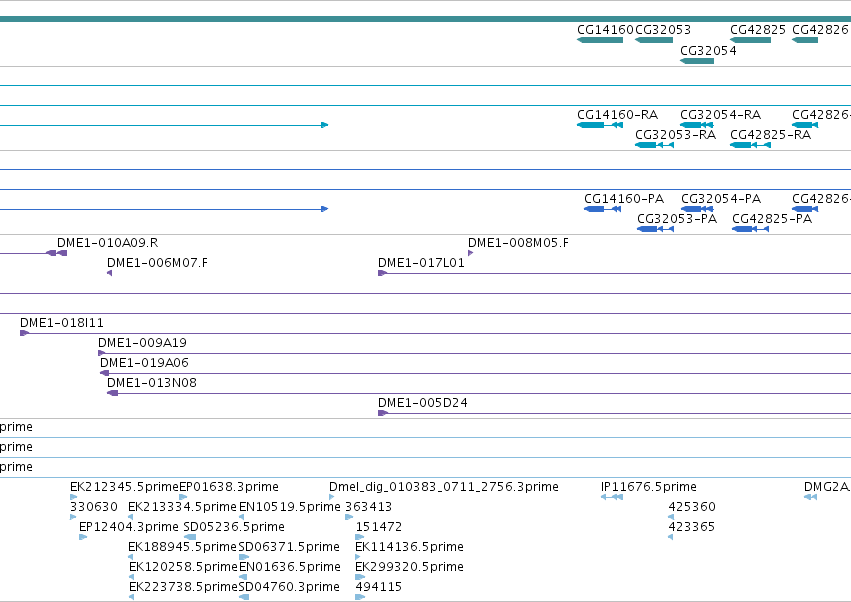Select the EK114136.5prime label
Screen dimensions: 851x602
coord(409,547)
